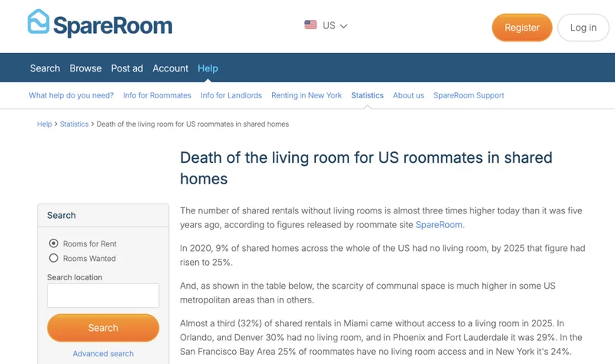Open the Browse menu item

click(x=85, y=68)
